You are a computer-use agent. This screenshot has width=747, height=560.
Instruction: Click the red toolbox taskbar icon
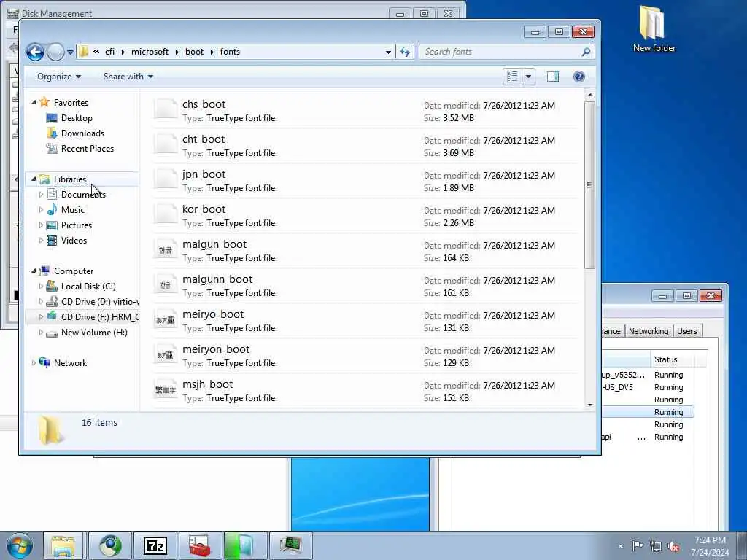[x=200, y=545]
